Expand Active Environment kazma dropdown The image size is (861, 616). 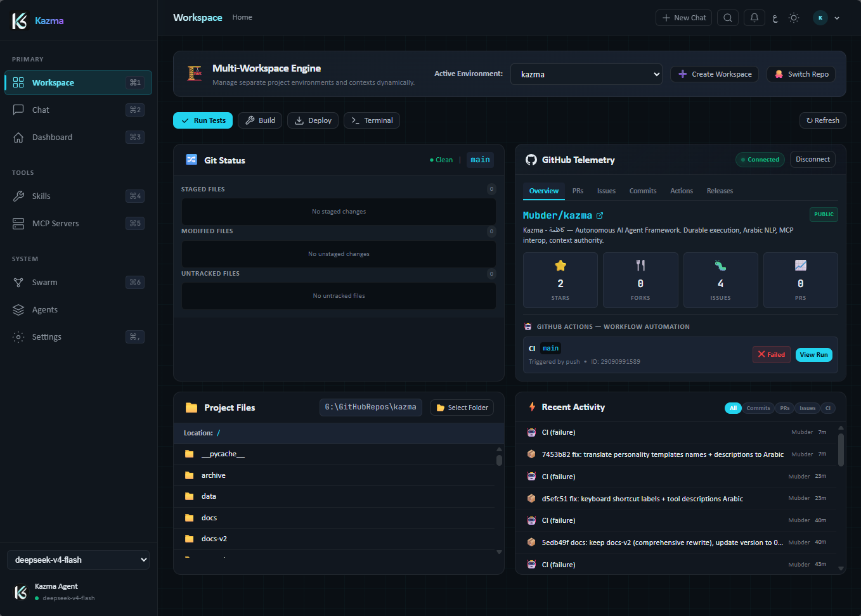tap(586, 74)
